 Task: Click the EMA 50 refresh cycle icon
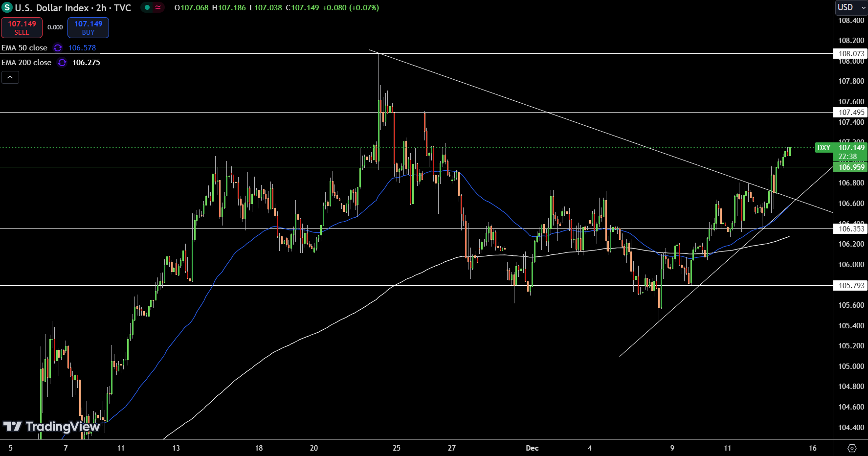click(58, 48)
